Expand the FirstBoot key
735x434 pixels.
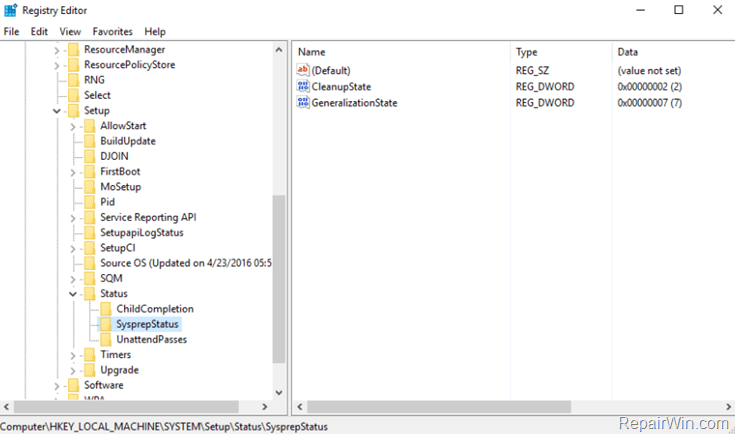tap(73, 172)
